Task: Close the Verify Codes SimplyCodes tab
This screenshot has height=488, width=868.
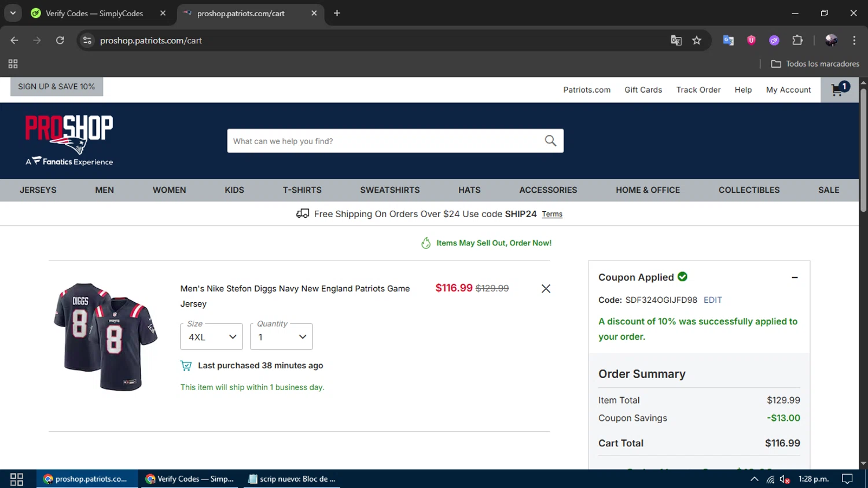Action: click(163, 13)
